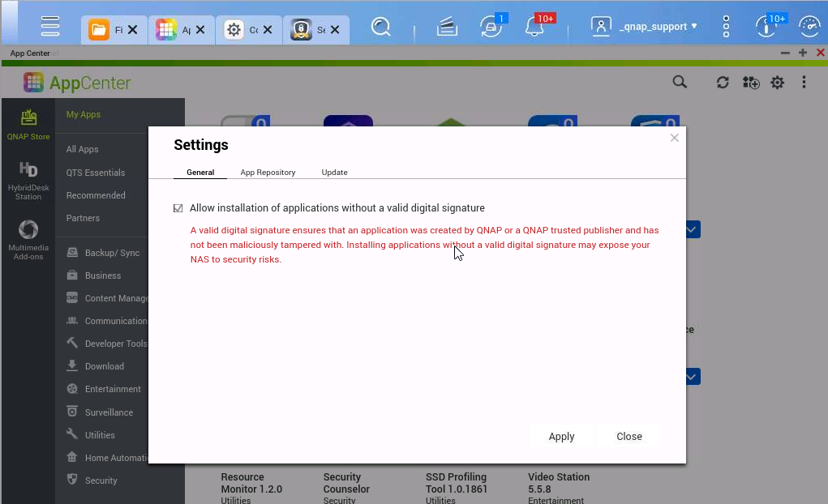Click App Center refresh icon
Image resolution: width=828 pixels, height=504 pixels.
click(x=723, y=83)
